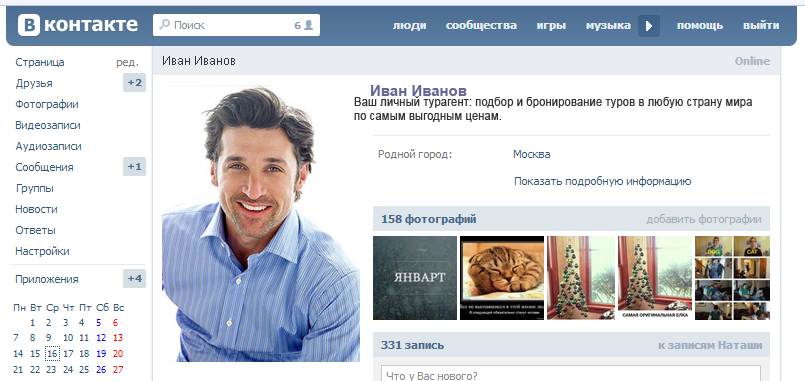Open the сообщества header menu
The height and width of the screenshot is (381, 805).
481,26
